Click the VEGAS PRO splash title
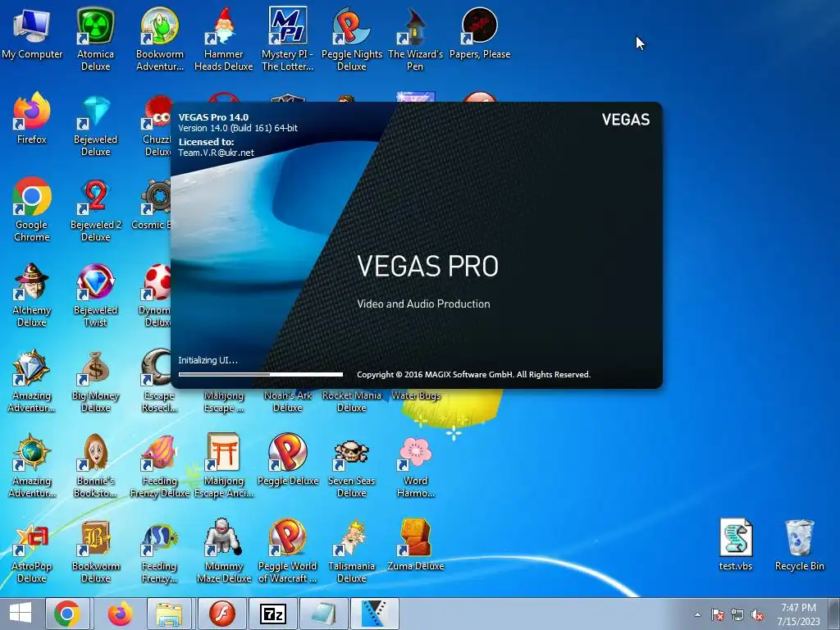 pyautogui.click(x=427, y=267)
